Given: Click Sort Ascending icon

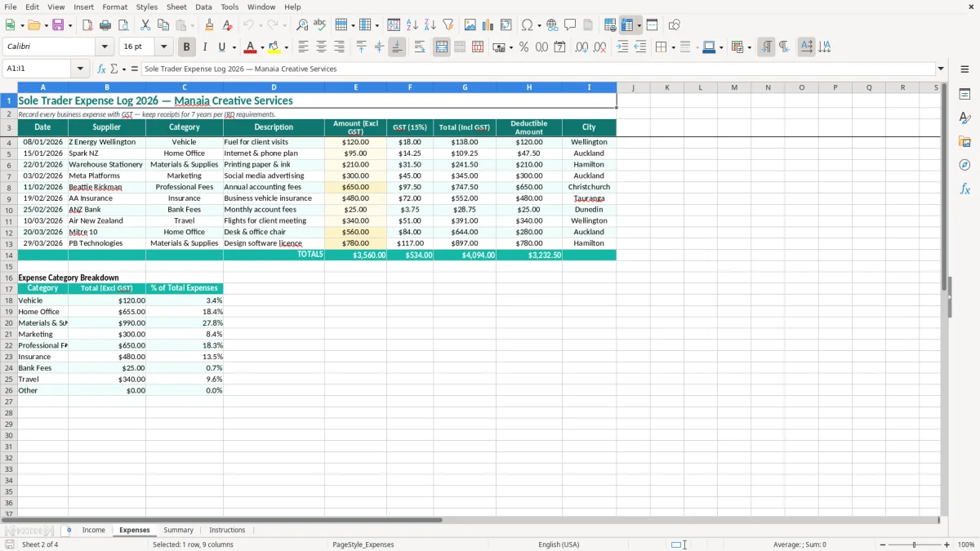Looking at the screenshot, I should [x=412, y=25].
